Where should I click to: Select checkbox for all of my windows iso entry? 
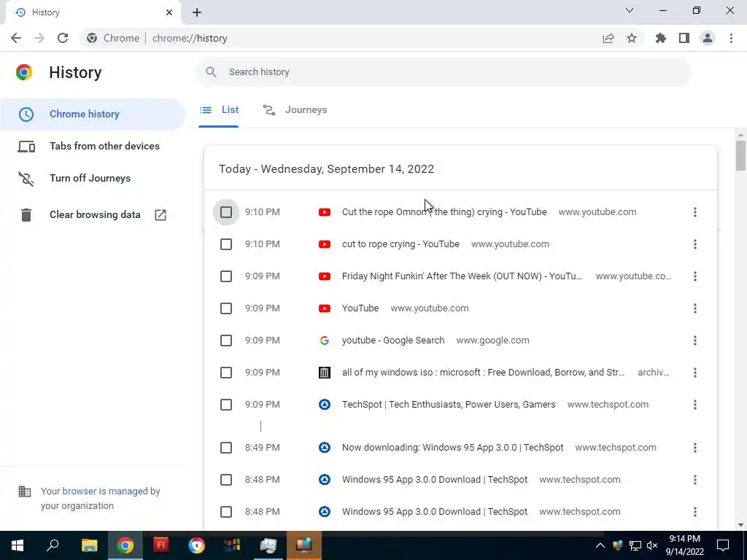click(x=226, y=373)
